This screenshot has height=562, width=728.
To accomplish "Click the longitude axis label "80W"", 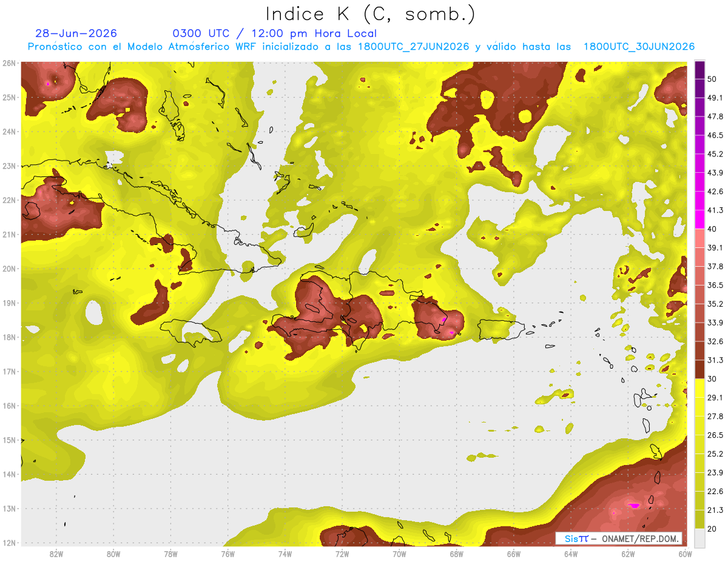I will (113, 554).
